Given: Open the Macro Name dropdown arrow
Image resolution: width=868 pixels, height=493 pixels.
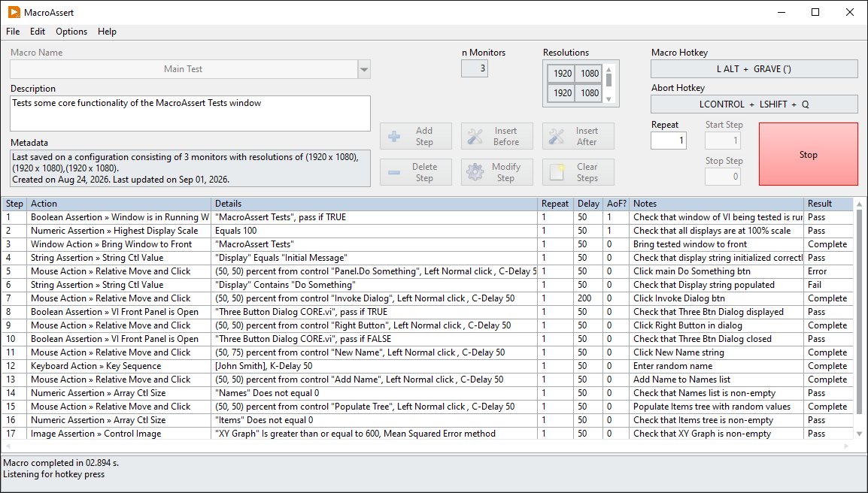Looking at the screenshot, I should pyautogui.click(x=364, y=69).
